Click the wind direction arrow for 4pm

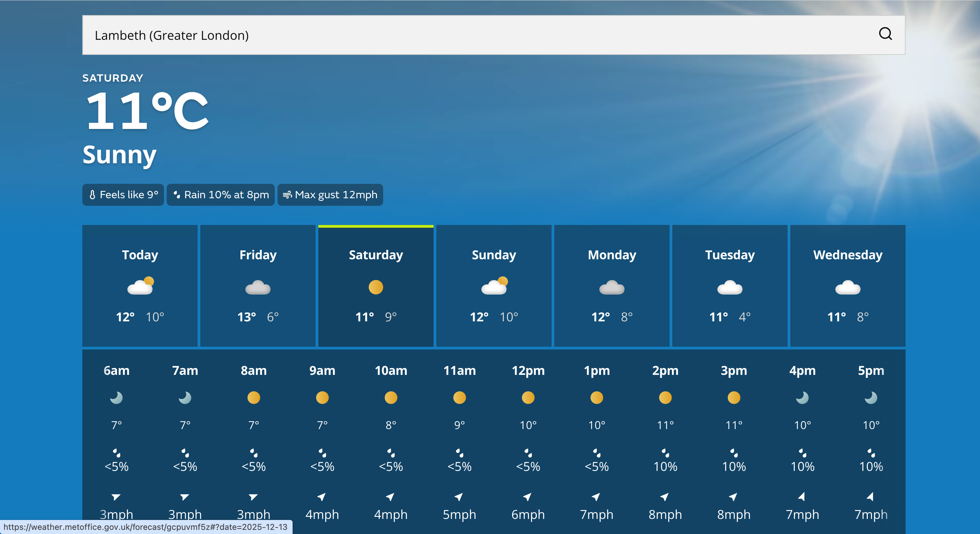tap(802, 497)
